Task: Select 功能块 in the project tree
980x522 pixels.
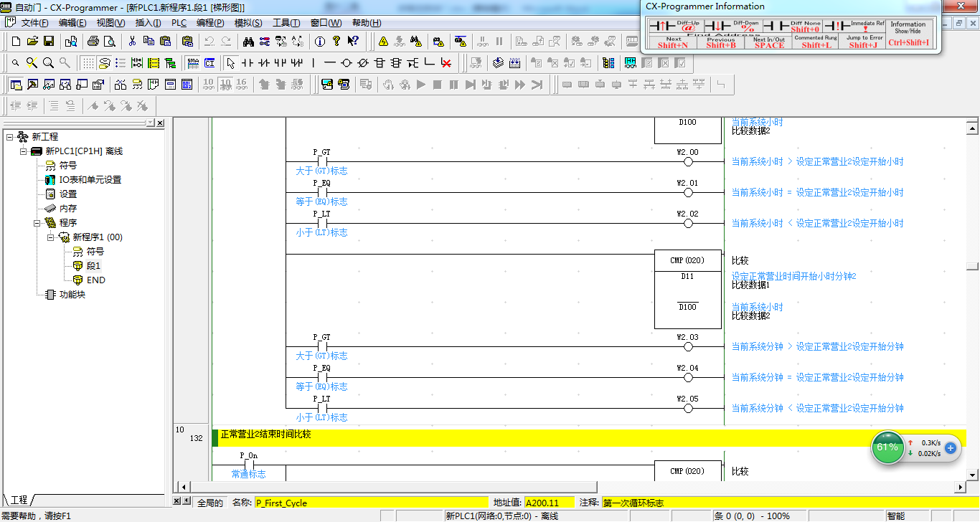Action: [x=72, y=294]
